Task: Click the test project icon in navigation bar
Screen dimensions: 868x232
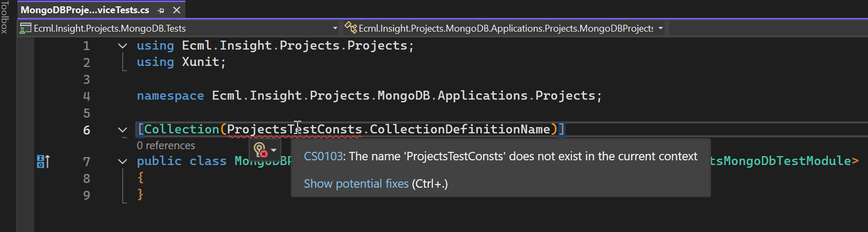Action: click(25, 28)
